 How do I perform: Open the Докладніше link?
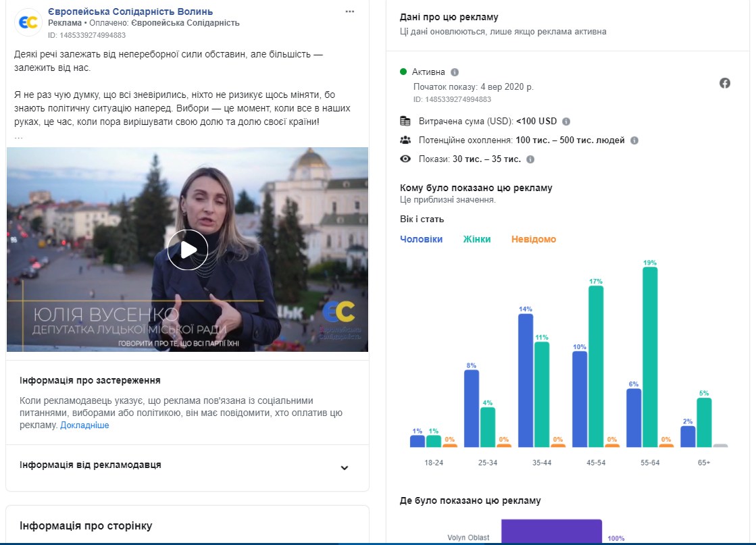(84, 425)
